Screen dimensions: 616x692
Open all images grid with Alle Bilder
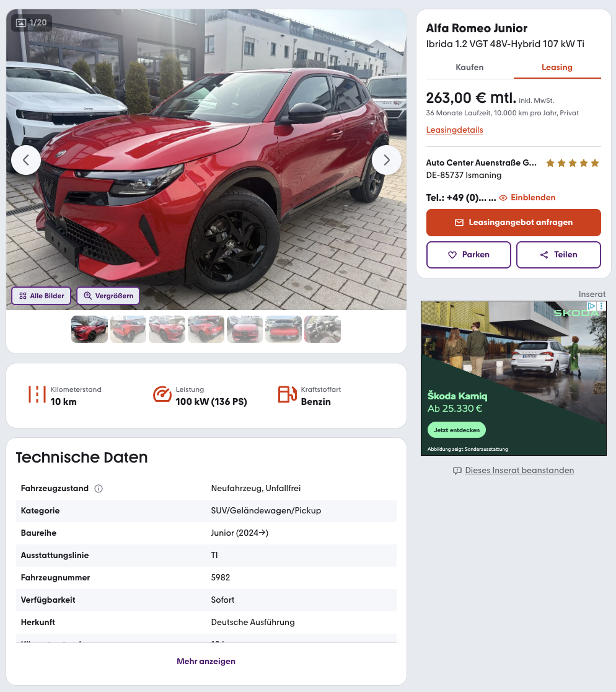[42, 296]
